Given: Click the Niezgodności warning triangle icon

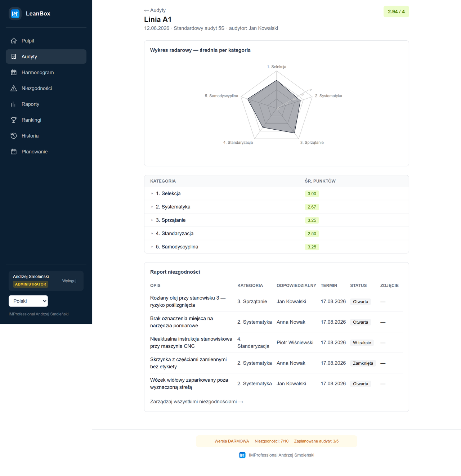Looking at the screenshot, I should [x=14, y=88].
